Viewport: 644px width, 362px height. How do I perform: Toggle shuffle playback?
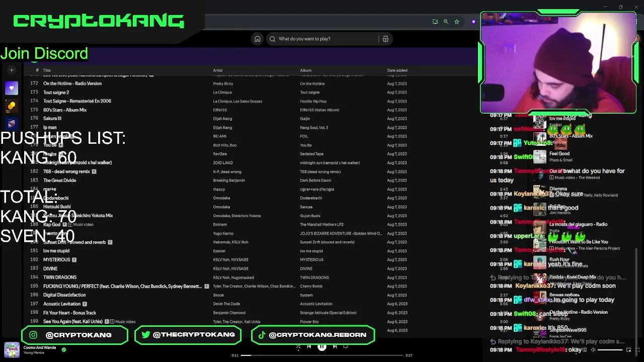tap(298, 346)
